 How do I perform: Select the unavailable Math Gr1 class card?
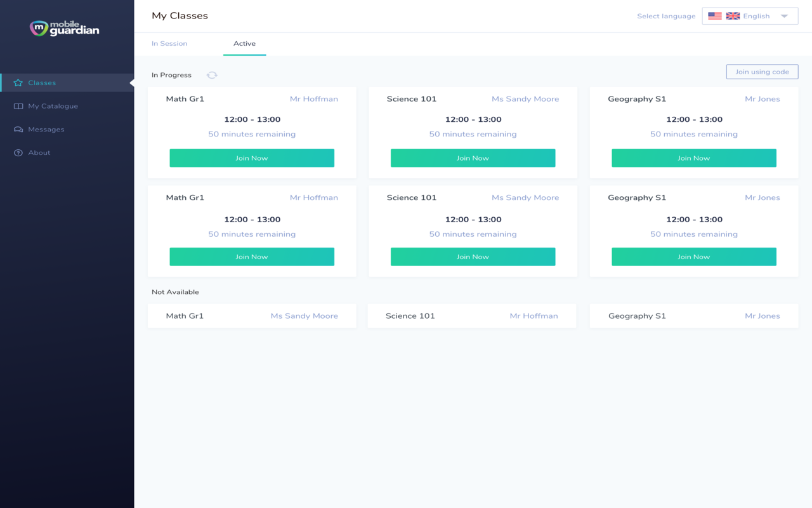click(252, 316)
